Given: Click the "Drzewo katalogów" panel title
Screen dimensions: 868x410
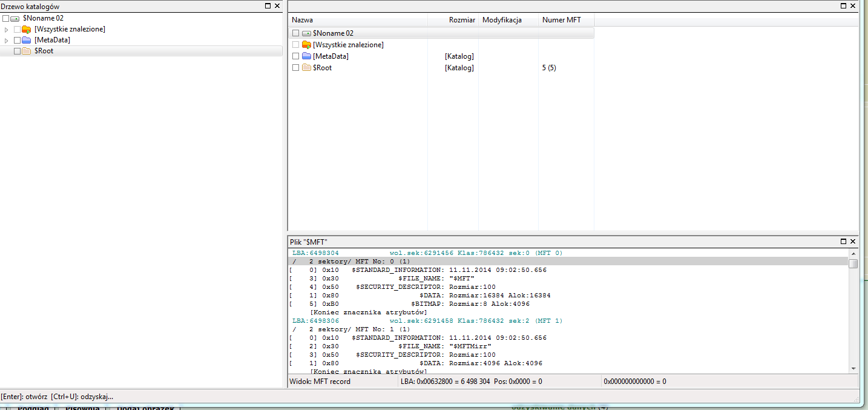Looking at the screenshot, I should coord(30,5).
